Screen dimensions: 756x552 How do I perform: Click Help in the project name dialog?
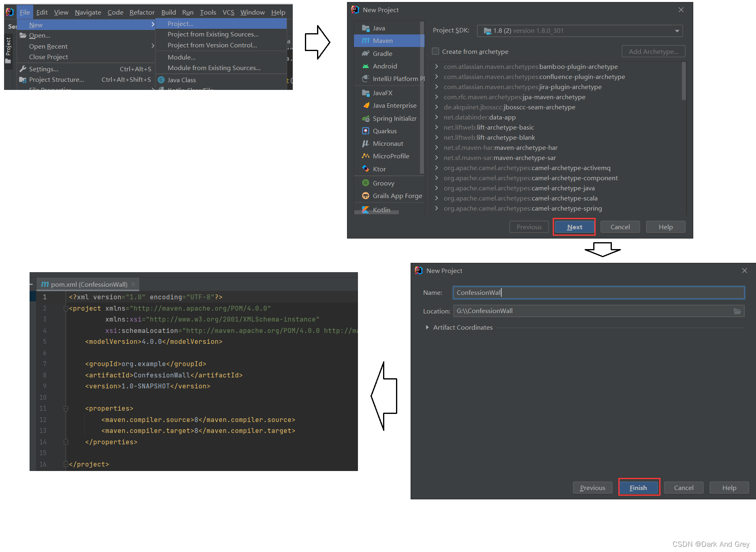(x=729, y=488)
